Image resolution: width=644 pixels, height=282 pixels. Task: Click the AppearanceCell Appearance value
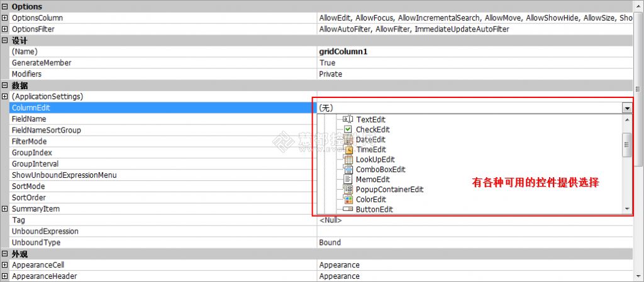[x=339, y=265]
